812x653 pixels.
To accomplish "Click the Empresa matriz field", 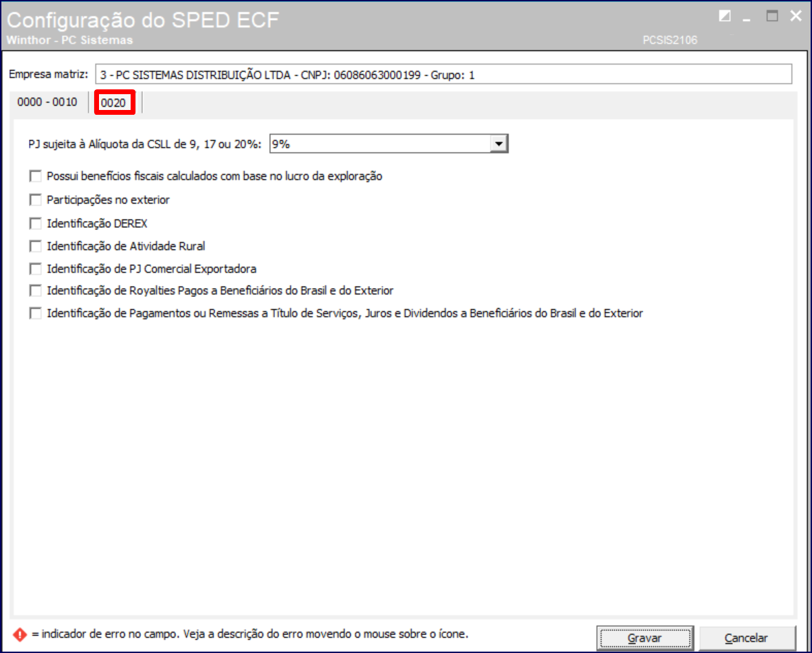I will point(443,74).
